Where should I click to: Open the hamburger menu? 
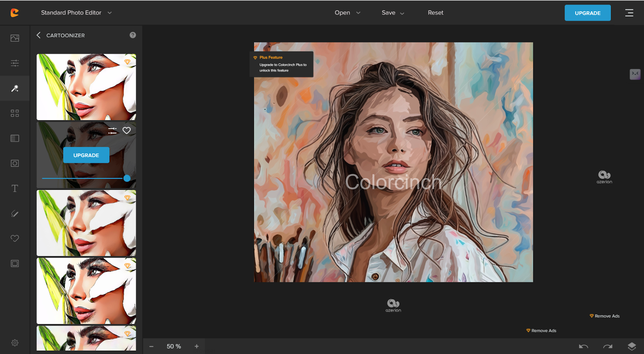[629, 13]
